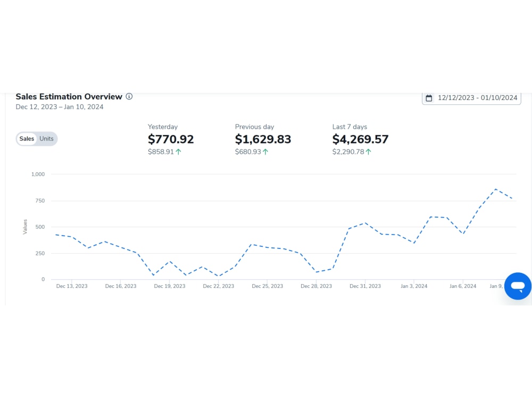The image size is (532, 399).
Task: Click the Yesterday label
Action: [x=162, y=127]
